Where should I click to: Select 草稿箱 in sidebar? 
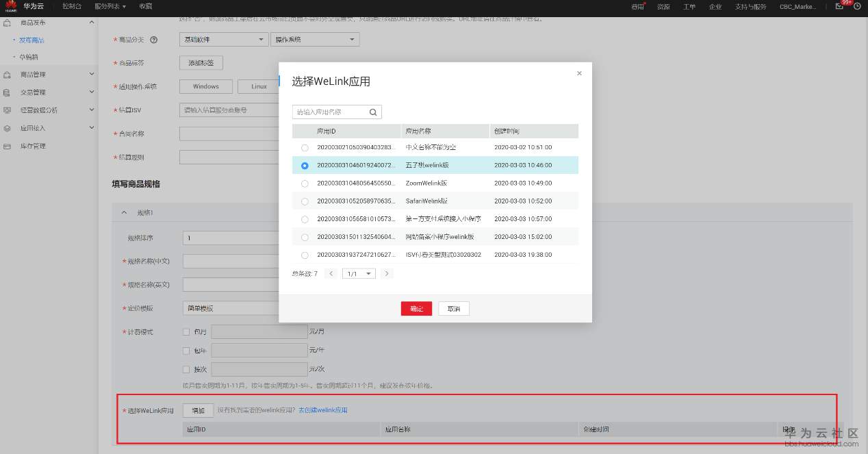(29, 57)
